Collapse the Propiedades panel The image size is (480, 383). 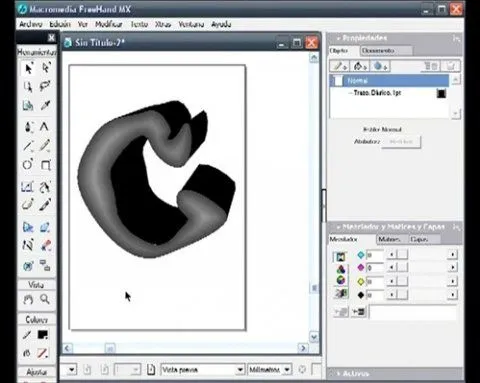pyautogui.click(x=338, y=38)
